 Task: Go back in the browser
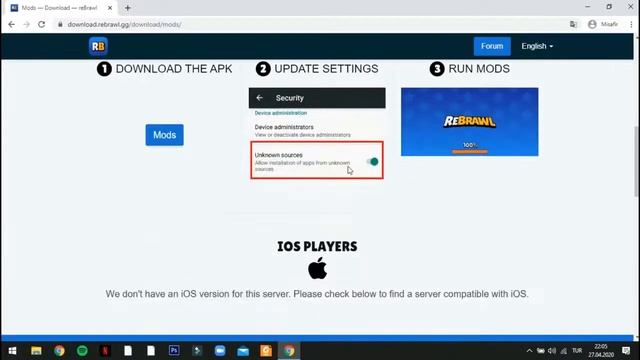[x=11, y=24]
